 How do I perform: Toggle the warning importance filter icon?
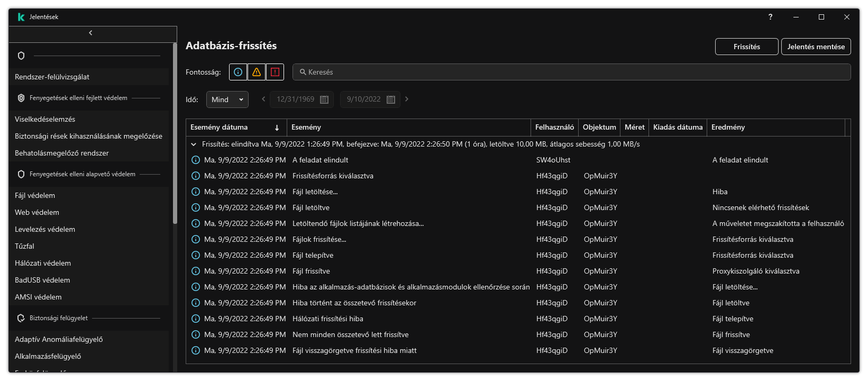click(x=257, y=72)
